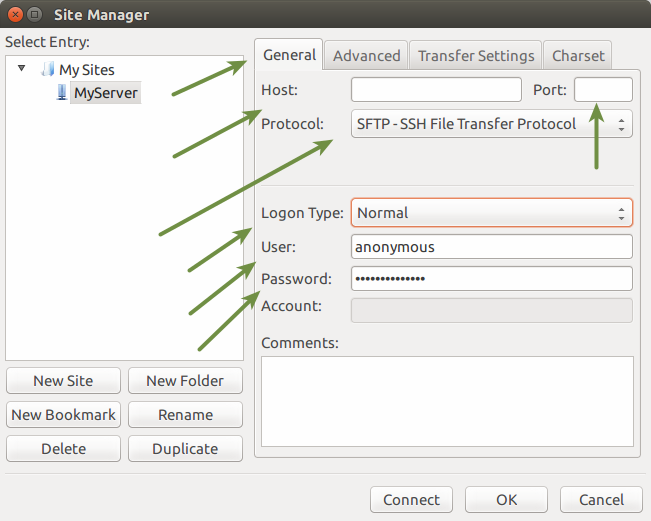Screen dimensions: 651x521
Task: Switch to the Advanced tab
Action: pyautogui.click(x=366, y=56)
